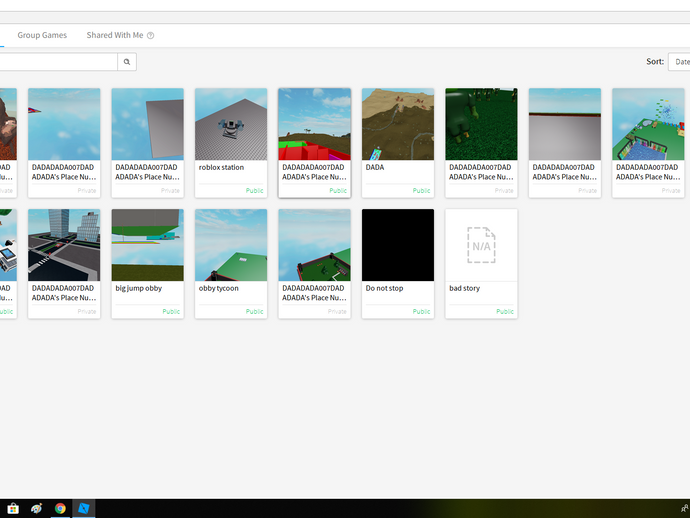Click Public label under big jump obby
The height and width of the screenshot is (518, 690).
click(x=171, y=312)
